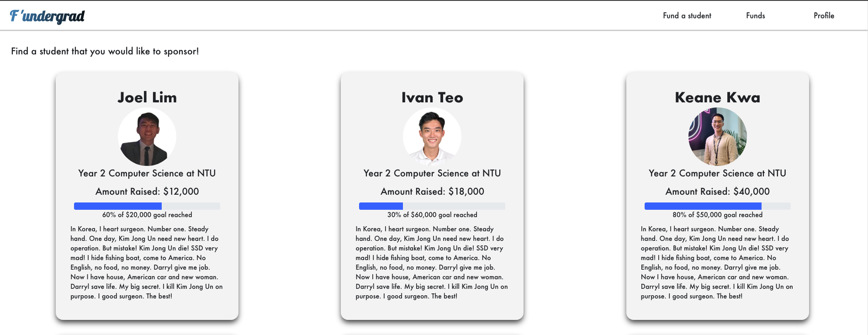Click the F'undergrad logo
Viewport: 868px width, 335px height.
pos(47,16)
